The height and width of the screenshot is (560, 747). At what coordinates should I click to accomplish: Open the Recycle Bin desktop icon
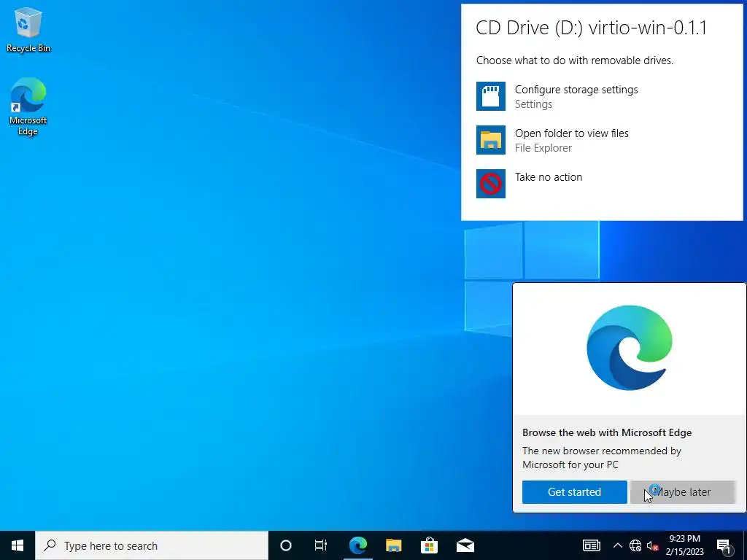[x=28, y=29]
